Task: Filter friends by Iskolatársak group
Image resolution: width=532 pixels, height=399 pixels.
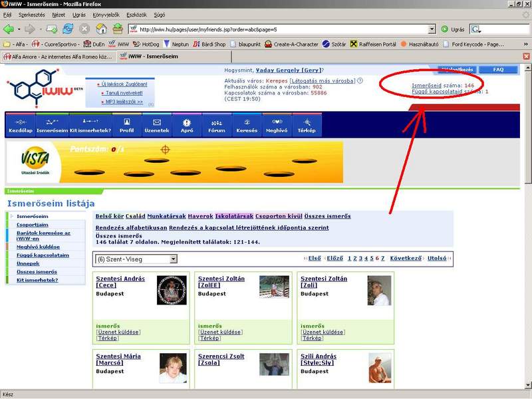Action: [x=235, y=216]
